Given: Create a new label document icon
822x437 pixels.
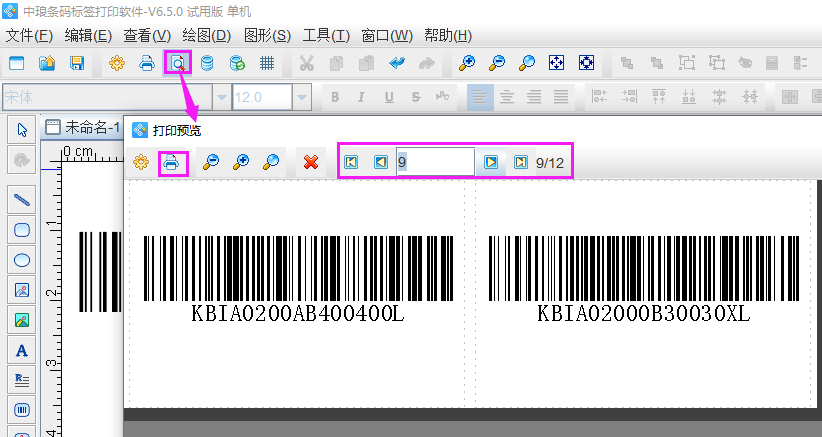Looking at the screenshot, I should tap(17, 63).
